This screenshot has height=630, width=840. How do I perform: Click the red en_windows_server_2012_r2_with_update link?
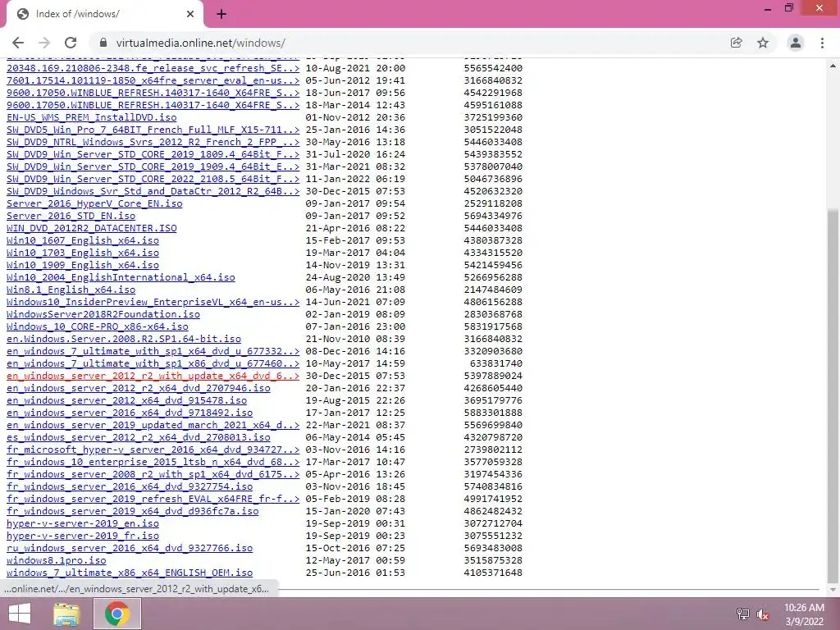[153, 376]
